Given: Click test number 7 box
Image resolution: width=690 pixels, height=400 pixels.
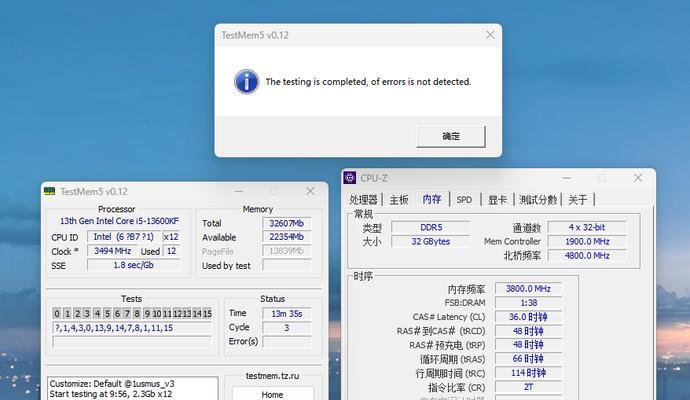Looking at the screenshot, I should click(127, 313).
